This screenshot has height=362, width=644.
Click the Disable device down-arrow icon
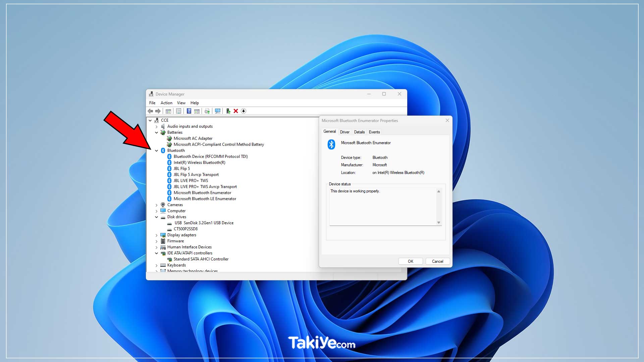[244, 111]
